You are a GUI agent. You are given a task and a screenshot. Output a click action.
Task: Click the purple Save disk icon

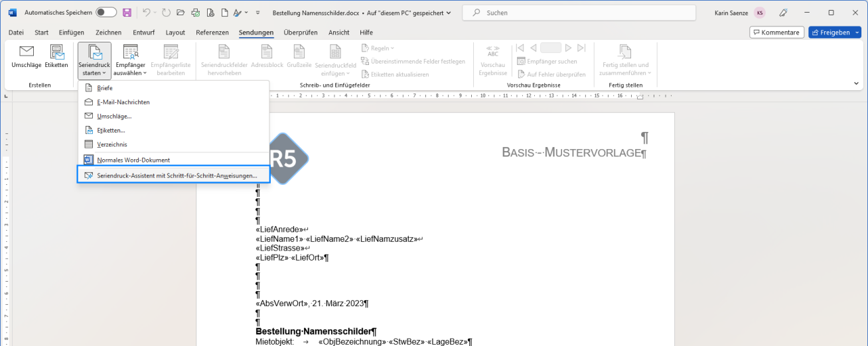[x=127, y=13]
